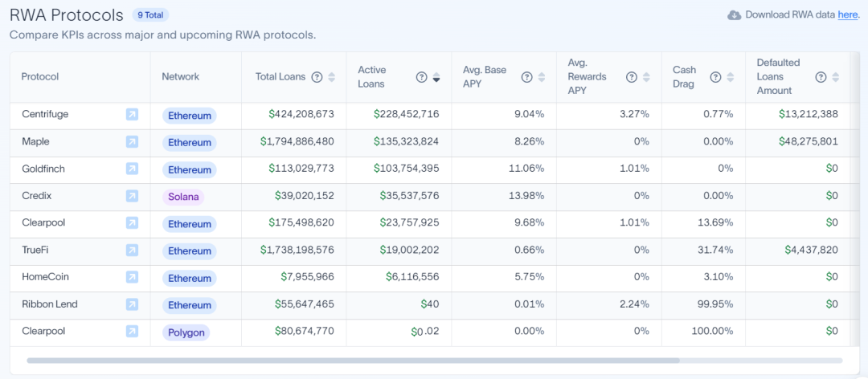Sort table by Avg. Rewards APY arrows
The width and height of the screenshot is (868, 379).
(x=646, y=77)
